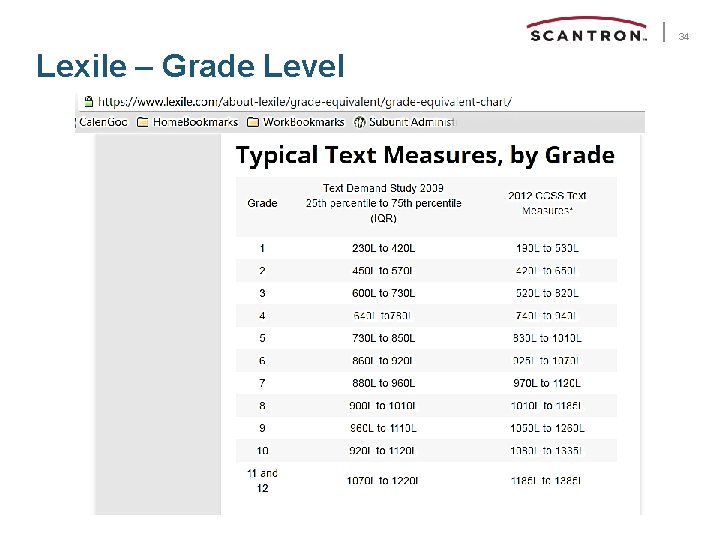
Task: Click the '1010L to 1185L' cell
Action: [546, 406]
